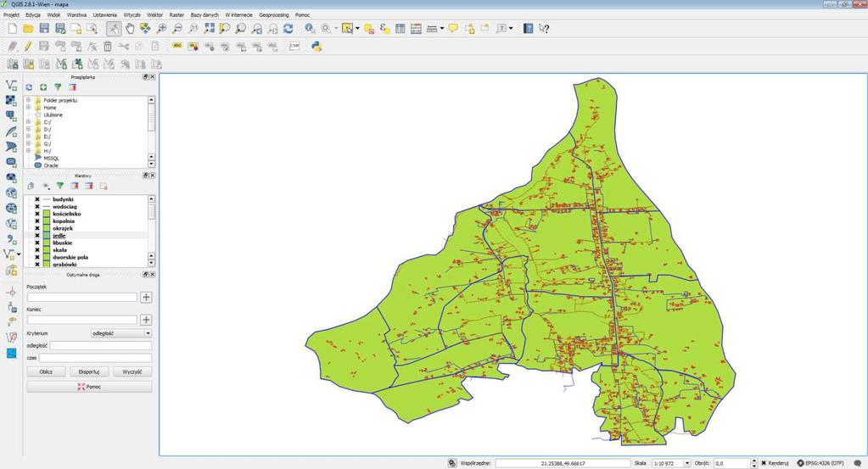Expand the D:/ drive node
This screenshot has height=469, width=868.
click(28, 129)
